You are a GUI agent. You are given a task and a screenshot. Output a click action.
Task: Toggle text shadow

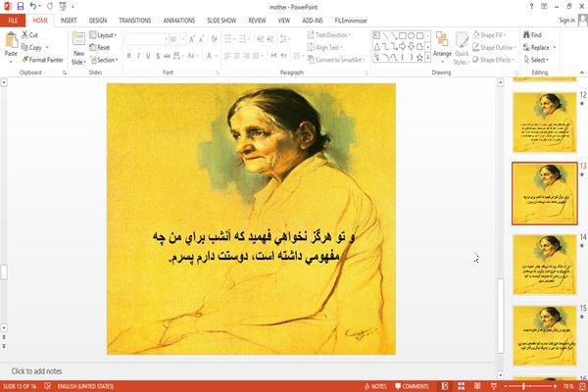pyautogui.click(x=158, y=56)
